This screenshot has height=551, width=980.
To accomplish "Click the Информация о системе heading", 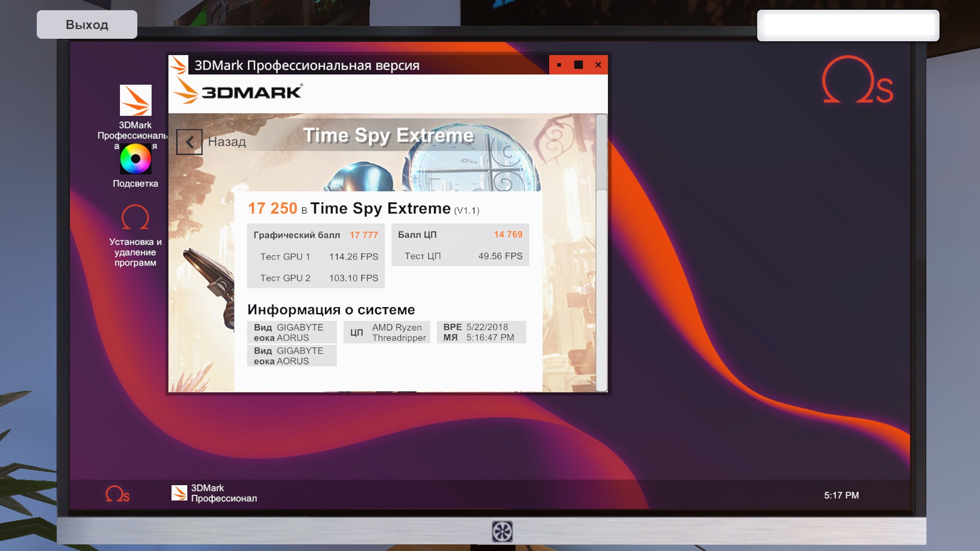I will tap(331, 310).
